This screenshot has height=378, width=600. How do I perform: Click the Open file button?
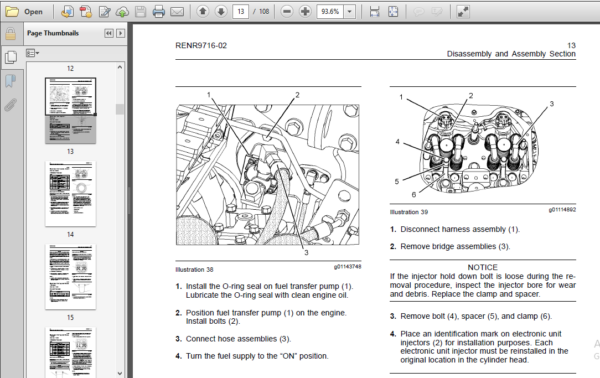coord(24,12)
